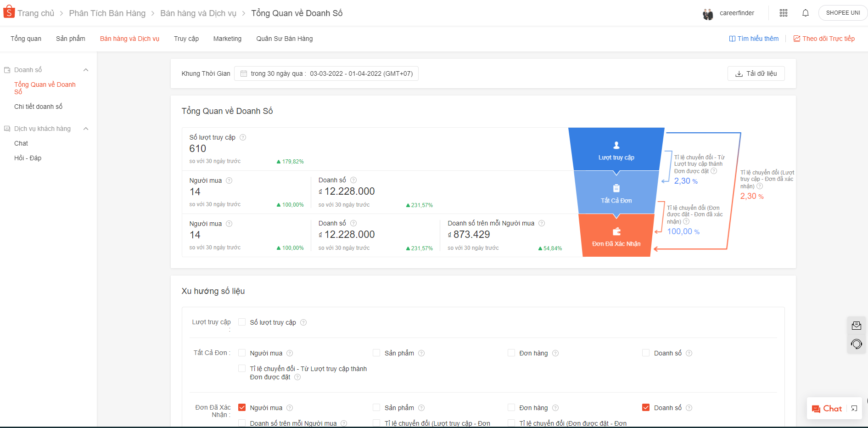Switch to the Marketing tab
Screen dimensions: 868x428
point(227,39)
